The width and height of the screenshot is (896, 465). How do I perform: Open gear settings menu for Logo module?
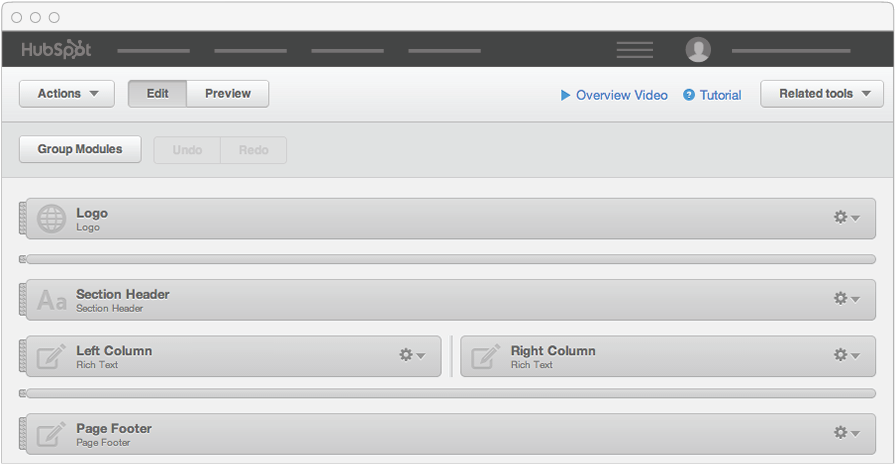pyautogui.click(x=846, y=218)
